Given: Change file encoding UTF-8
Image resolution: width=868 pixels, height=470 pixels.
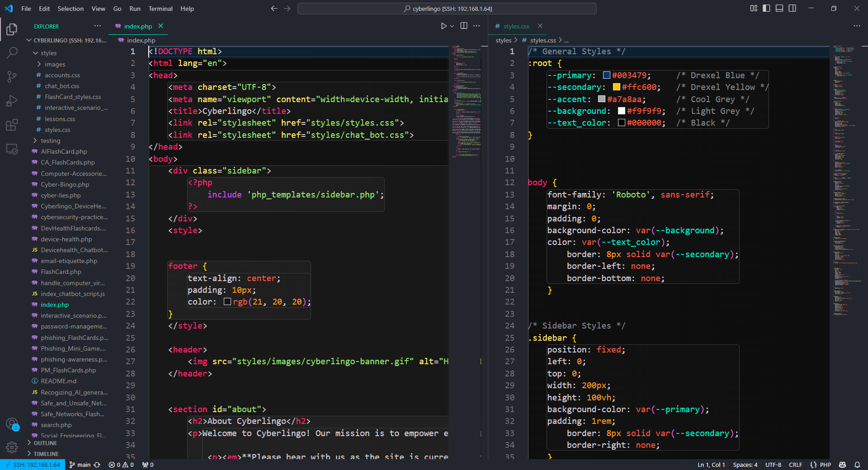Looking at the screenshot, I should 773,465.
